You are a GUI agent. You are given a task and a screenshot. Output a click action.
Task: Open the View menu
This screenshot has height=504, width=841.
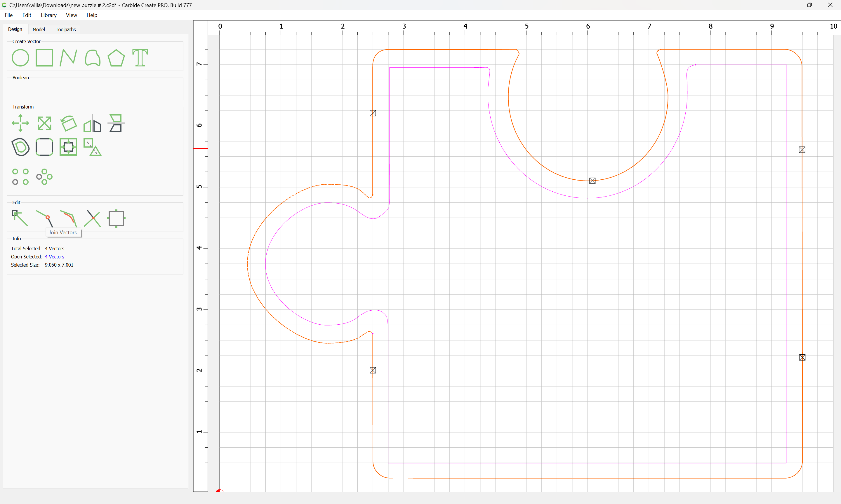pos(71,15)
